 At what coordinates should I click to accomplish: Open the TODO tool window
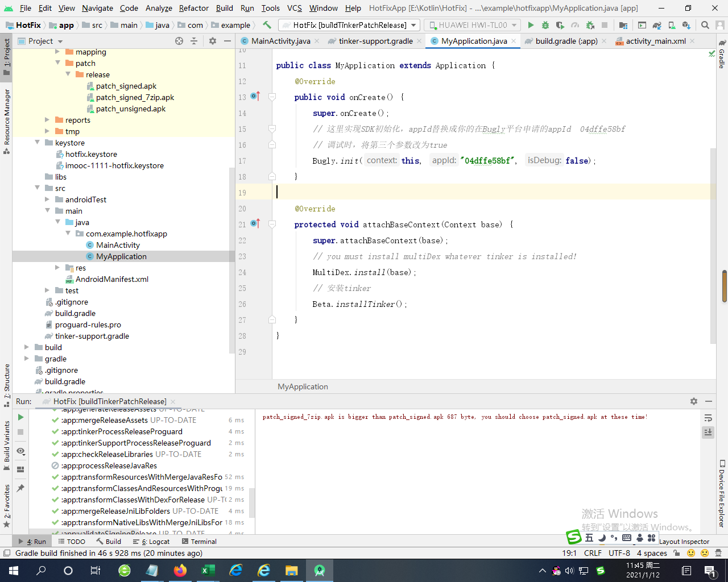pyautogui.click(x=71, y=542)
